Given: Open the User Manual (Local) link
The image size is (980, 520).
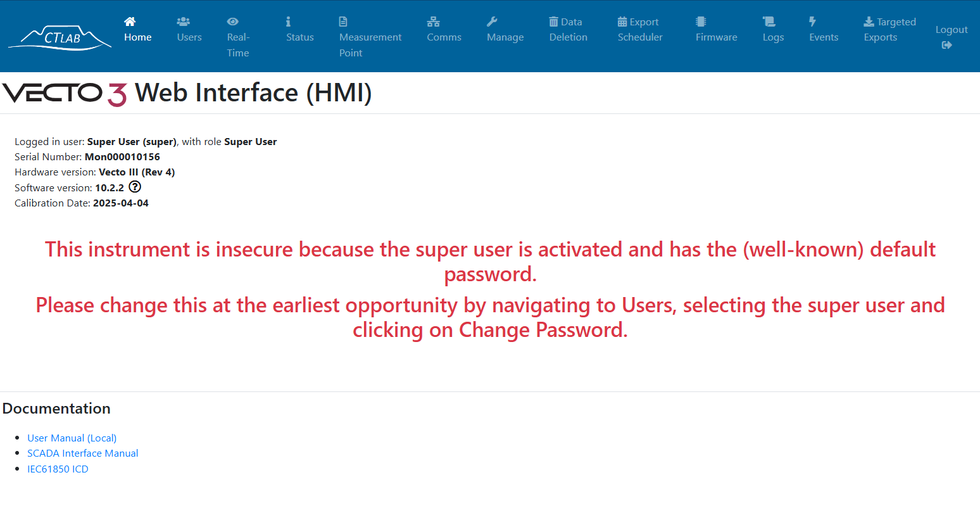Looking at the screenshot, I should [72, 438].
